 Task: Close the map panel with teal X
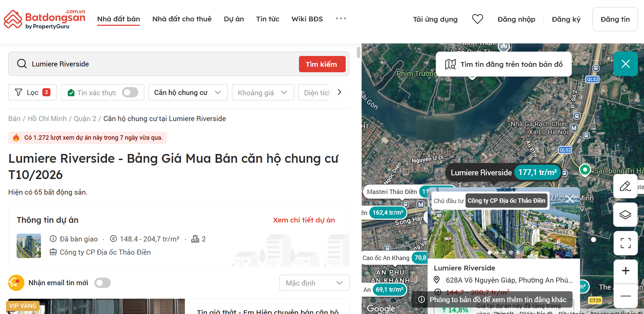pyautogui.click(x=625, y=64)
